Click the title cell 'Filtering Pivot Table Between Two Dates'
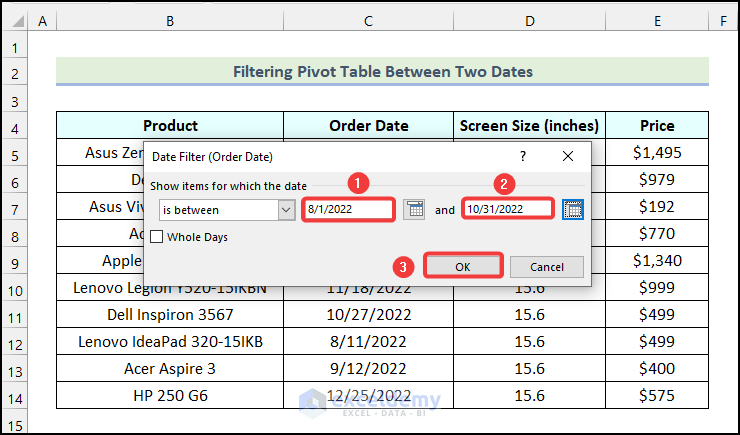Screen dimensions: 740x435 (382, 72)
